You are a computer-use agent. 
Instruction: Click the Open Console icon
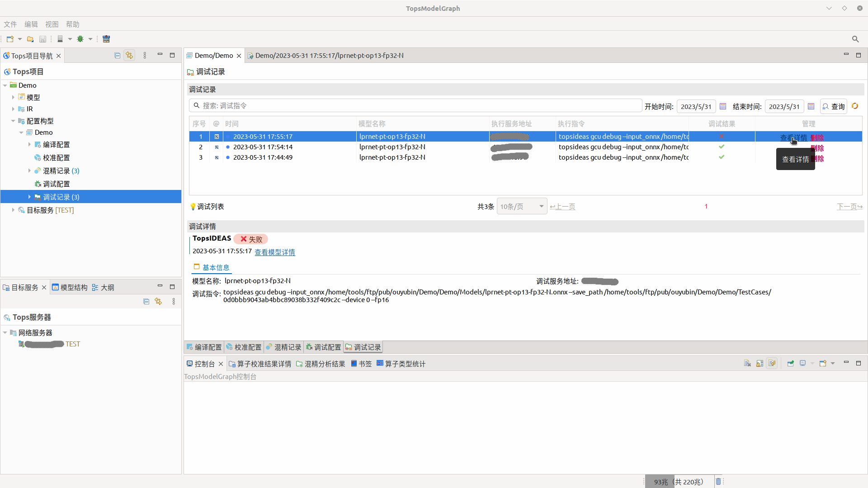[x=823, y=363]
